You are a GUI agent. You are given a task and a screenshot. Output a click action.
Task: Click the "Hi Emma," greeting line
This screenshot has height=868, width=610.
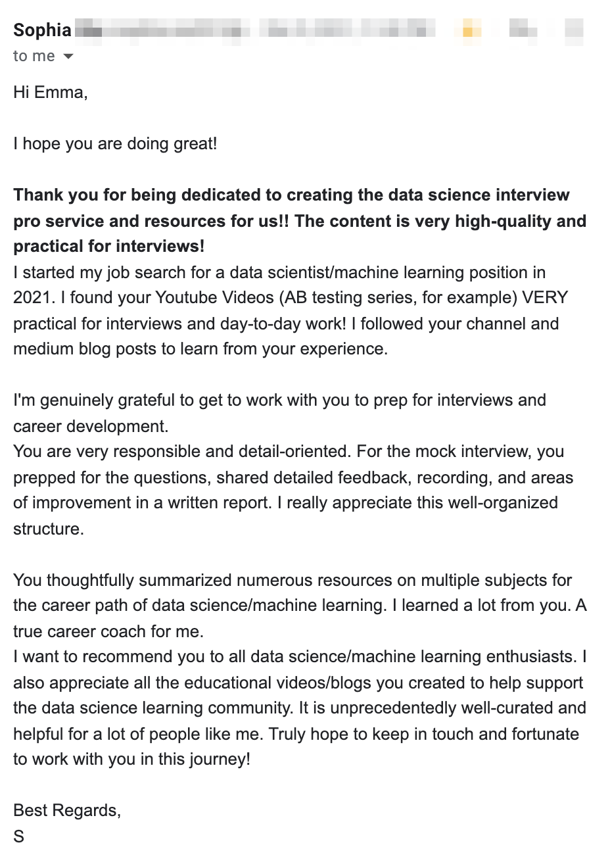[x=51, y=92]
